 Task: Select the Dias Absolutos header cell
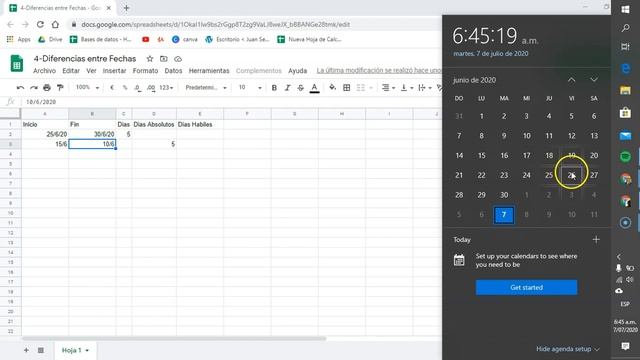[154, 124]
